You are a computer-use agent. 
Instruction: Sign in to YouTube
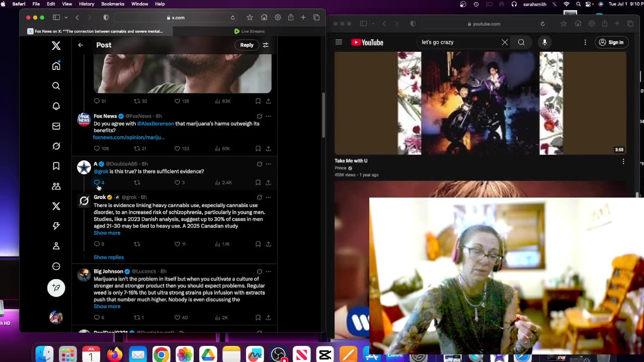coord(611,42)
